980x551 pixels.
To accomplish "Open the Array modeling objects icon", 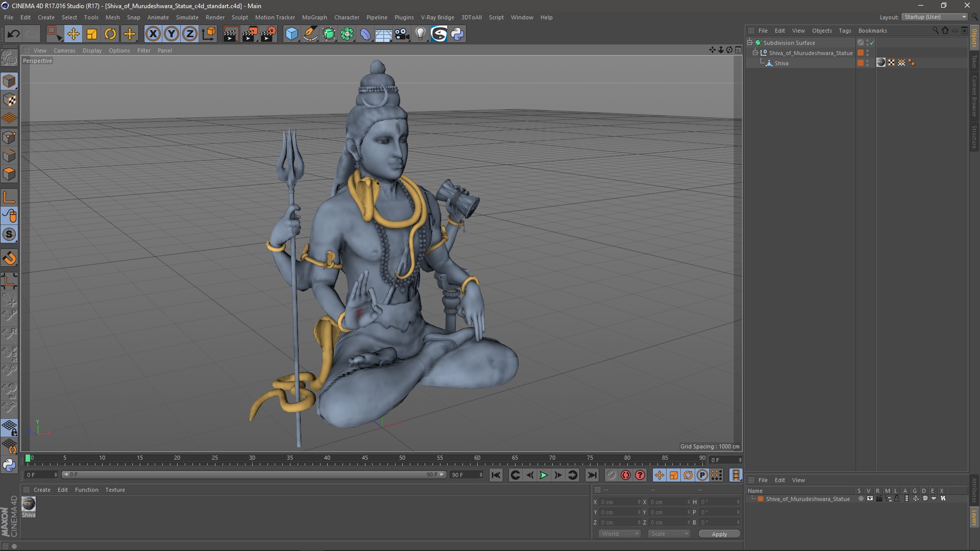I will [x=347, y=34].
